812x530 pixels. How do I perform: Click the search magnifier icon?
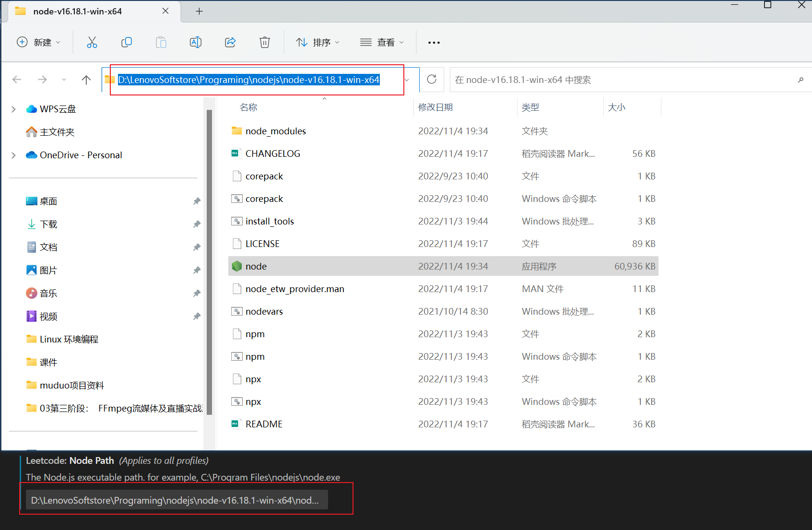800,80
